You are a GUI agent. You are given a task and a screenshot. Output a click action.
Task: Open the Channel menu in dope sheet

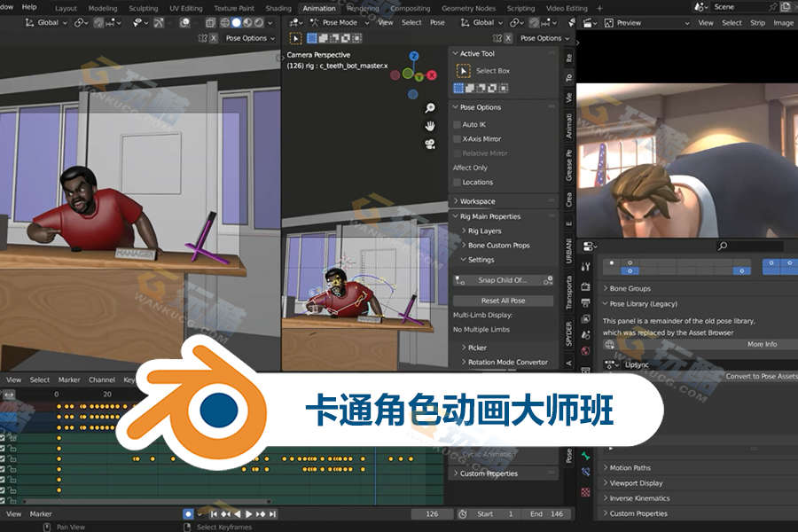[x=102, y=379]
